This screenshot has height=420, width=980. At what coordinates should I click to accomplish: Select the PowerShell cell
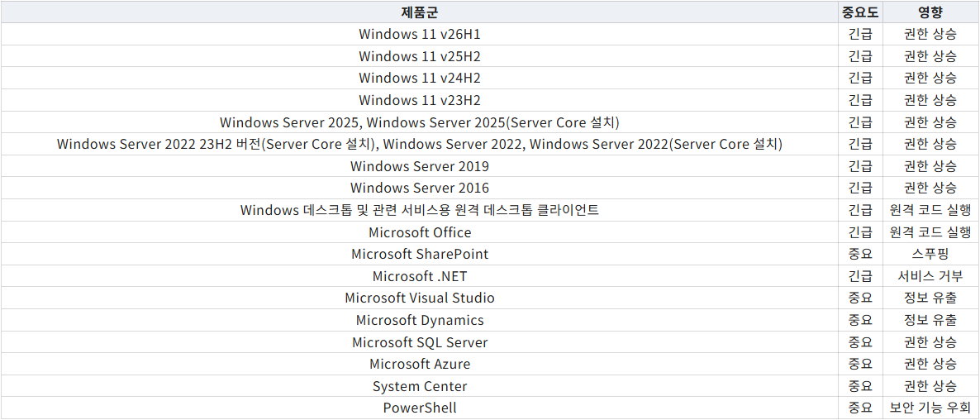coord(420,408)
